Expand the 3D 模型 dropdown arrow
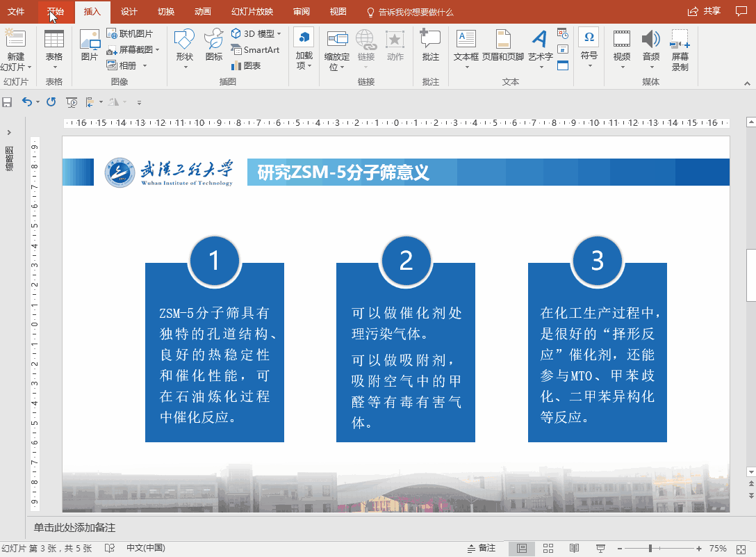Viewport: 756px width, 557px height. click(279, 34)
